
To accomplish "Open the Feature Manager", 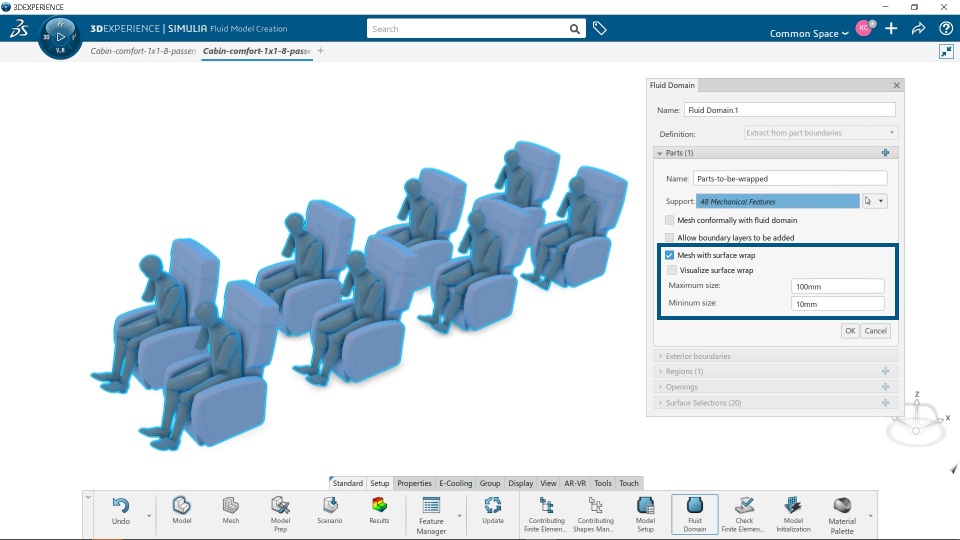I will (431, 515).
